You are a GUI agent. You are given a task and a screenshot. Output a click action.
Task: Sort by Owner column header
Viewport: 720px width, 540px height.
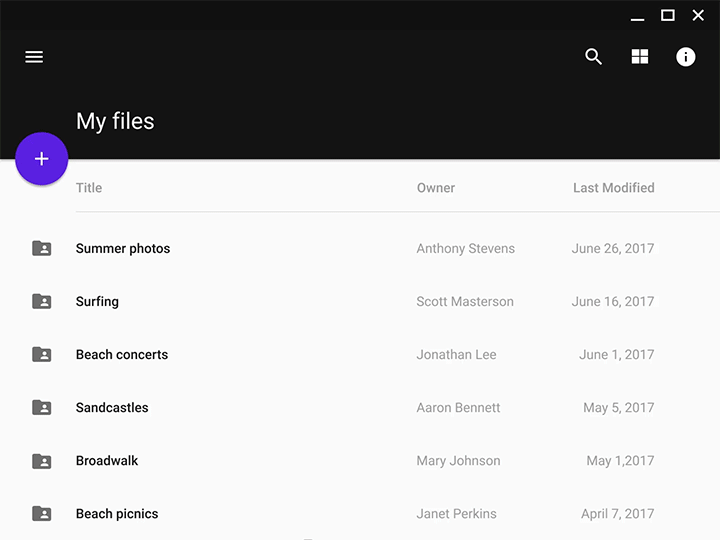point(436,188)
